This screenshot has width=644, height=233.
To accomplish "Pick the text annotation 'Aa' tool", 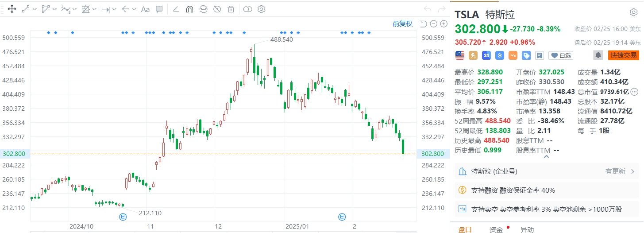I will pyautogui.click(x=145, y=9).
